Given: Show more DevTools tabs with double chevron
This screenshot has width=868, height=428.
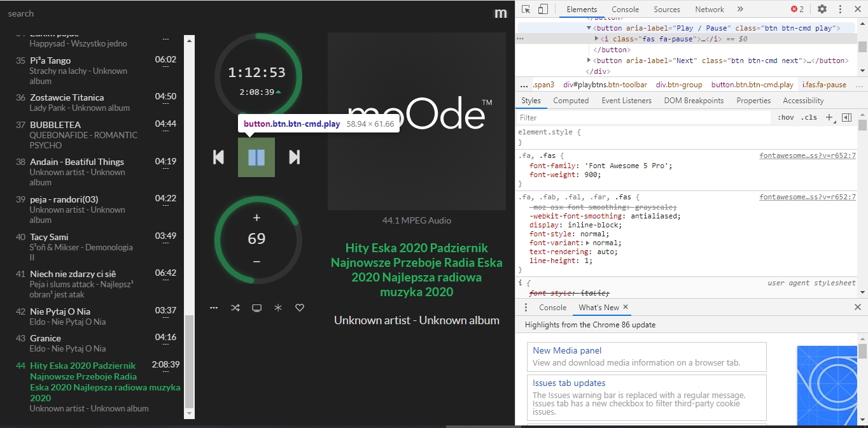Looking at the screenshot, I should [x=740, y=10].
